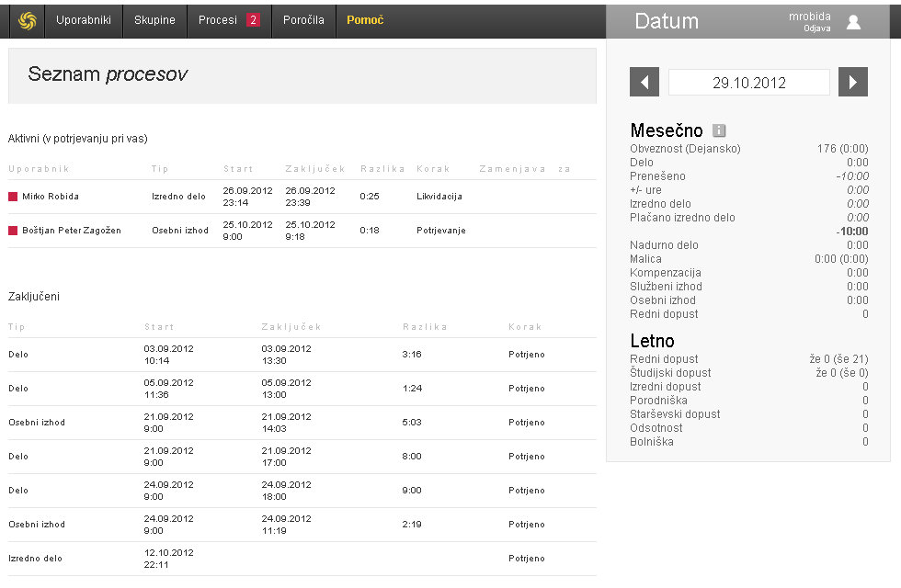
Task: Open the Skupine menu
Action: pos(154,20)
